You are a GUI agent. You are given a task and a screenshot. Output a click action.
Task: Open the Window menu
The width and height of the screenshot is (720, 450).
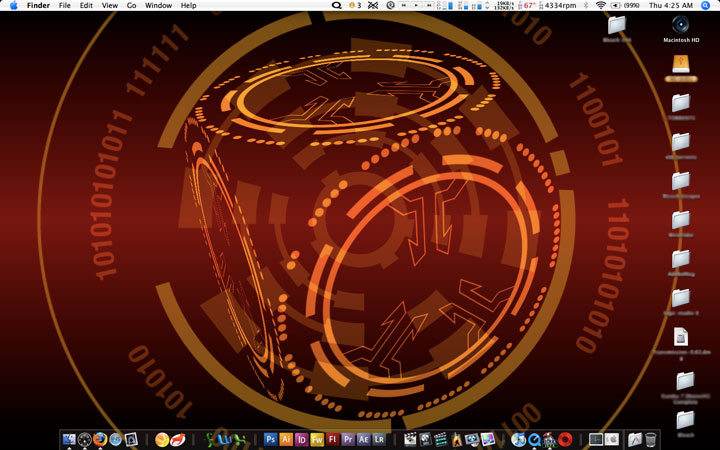(158, 6)
